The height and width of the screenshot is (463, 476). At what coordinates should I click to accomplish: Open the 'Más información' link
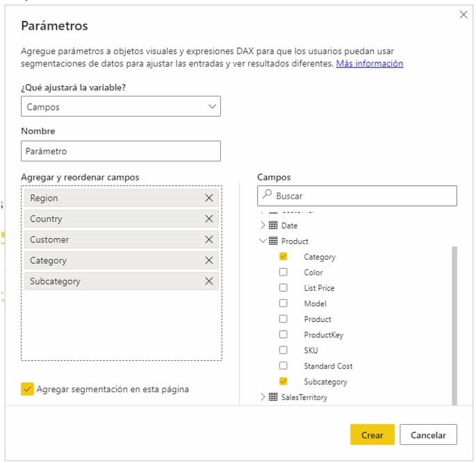click(369, 63)
